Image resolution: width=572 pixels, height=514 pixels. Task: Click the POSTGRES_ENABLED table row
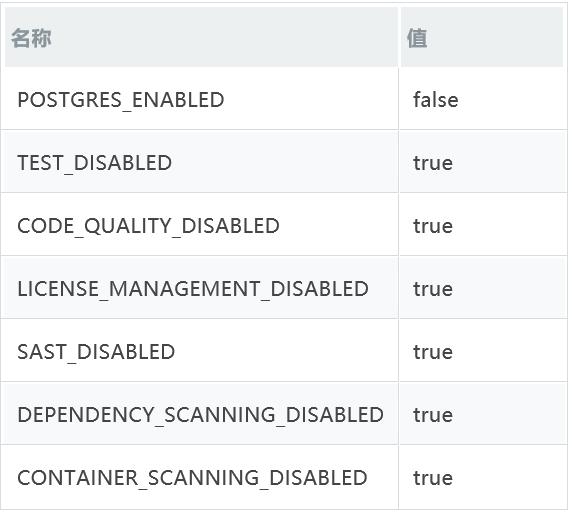tap(284, 98)
